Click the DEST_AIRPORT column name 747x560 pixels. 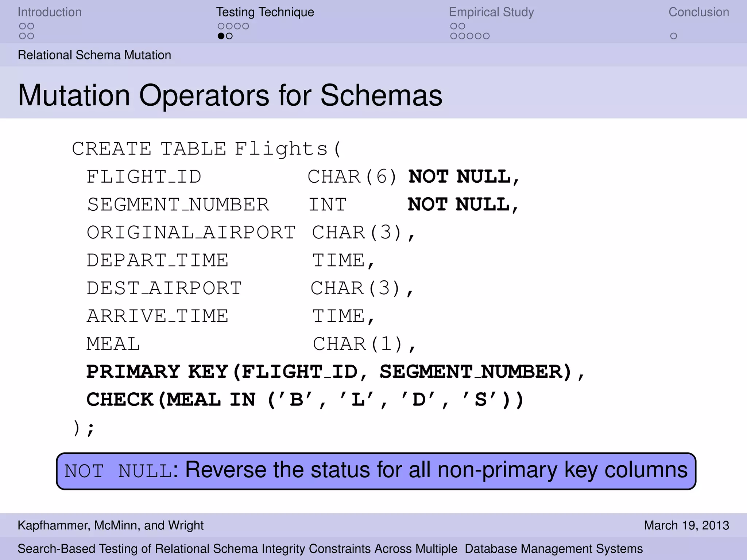tap(164, 288)
